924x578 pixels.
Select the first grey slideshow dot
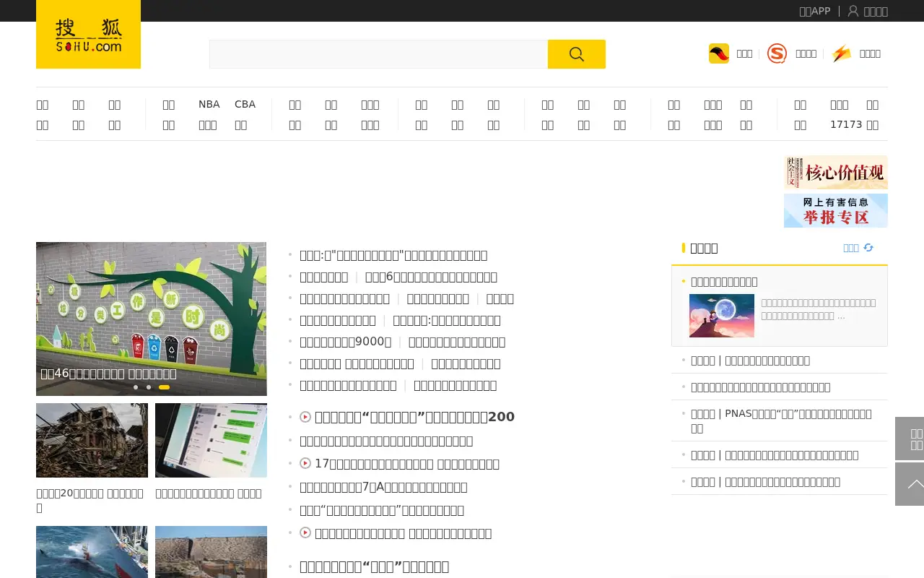[136, 387]
